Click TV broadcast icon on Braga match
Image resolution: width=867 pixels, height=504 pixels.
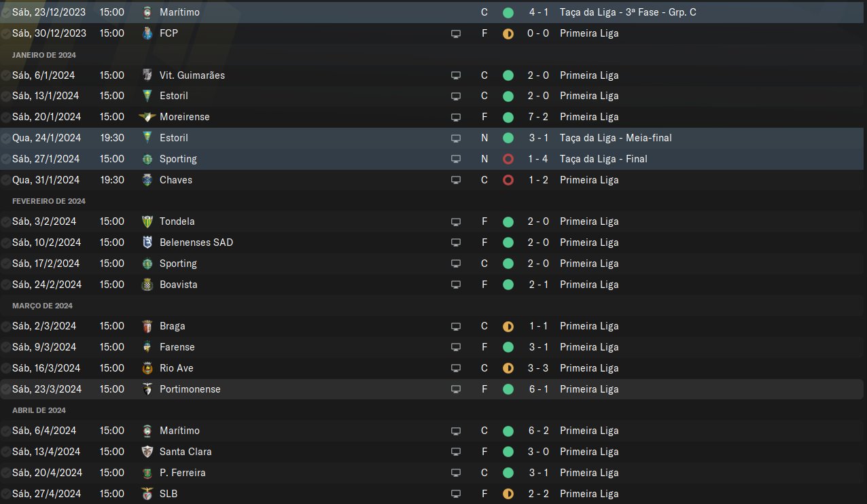456,327
